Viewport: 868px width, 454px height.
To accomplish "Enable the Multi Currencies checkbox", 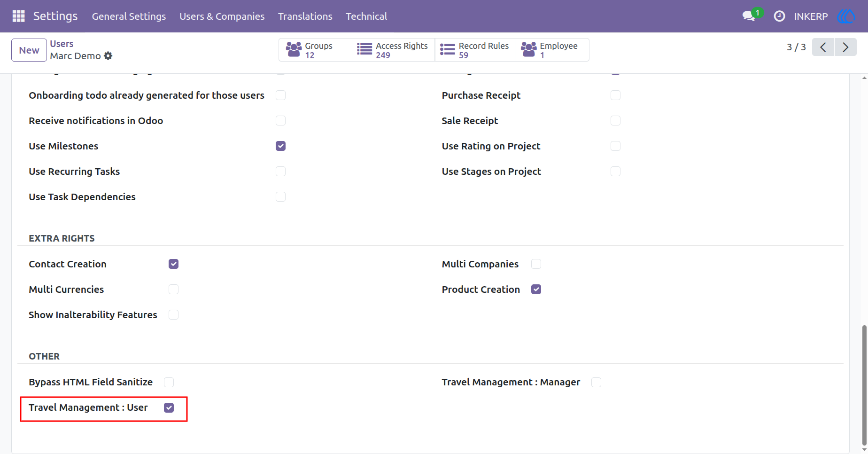I will pyautogui.click(x=173, y=290).
